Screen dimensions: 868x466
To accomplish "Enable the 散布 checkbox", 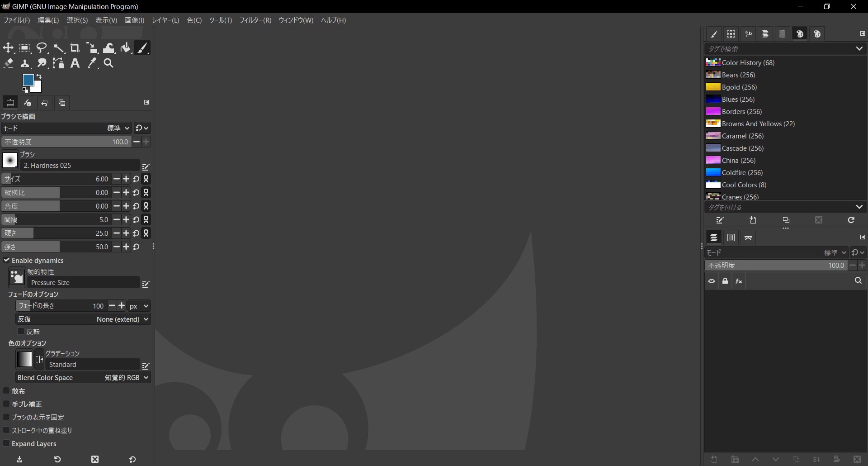I will point(6,391).
